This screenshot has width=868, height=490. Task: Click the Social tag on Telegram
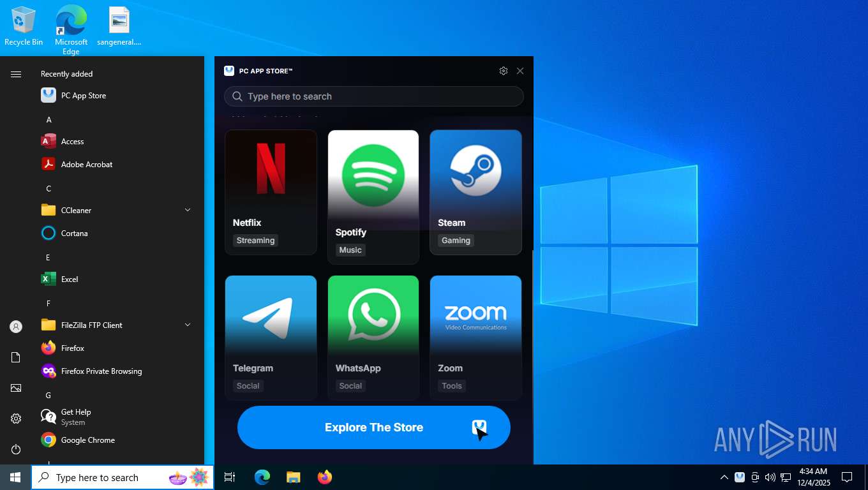coord(248,386)
